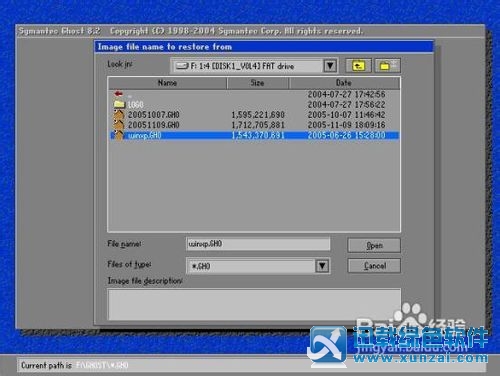Click date 2005-10-07 11:46:42
Viewport: 500px width, 376px height.
click(346, 115)
